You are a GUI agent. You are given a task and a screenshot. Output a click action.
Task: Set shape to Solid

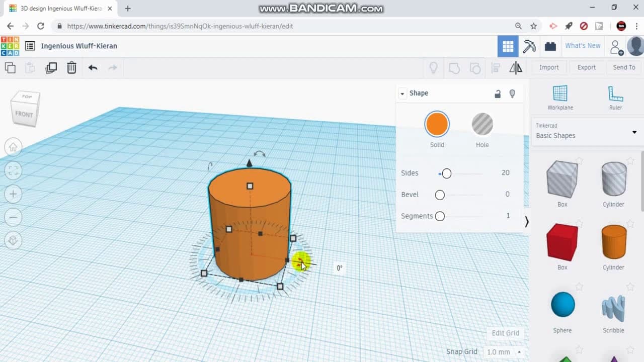pos(437,124)
